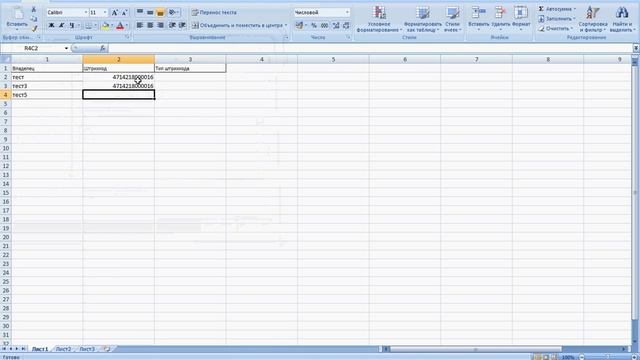Open the Очистить clear dropdown
The height and width of the screenshot is (360, 640).
pyautogui.click(x=555, y=29)
